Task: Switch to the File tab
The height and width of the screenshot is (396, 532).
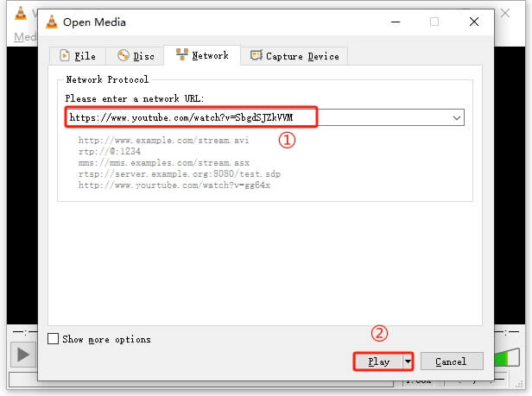Action: [x=78, y=55]
